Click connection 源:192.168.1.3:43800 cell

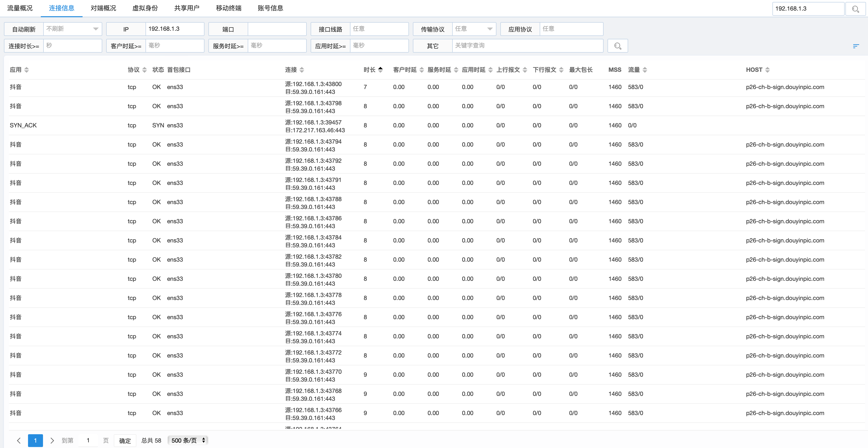[x=313, y=84]
